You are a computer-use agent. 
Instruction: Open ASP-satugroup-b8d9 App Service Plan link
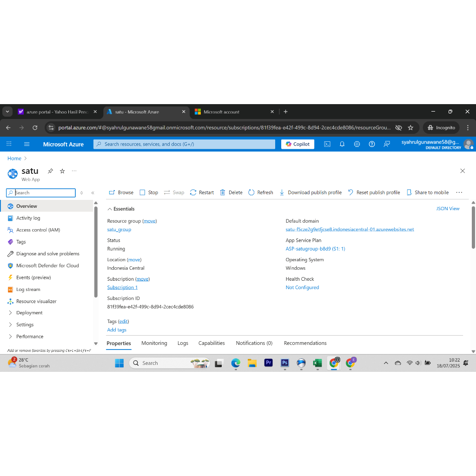point(316,249)
